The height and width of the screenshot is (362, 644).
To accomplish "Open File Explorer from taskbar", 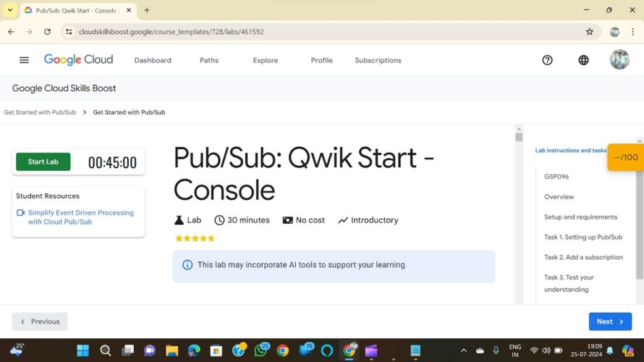I will pyautogui.click(x=171, y=350).
